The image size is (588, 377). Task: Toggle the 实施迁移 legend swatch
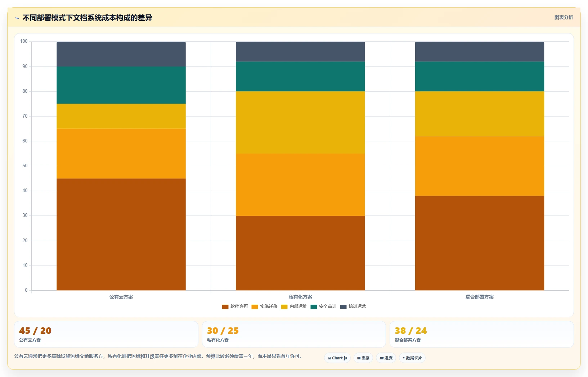point(255,307)
